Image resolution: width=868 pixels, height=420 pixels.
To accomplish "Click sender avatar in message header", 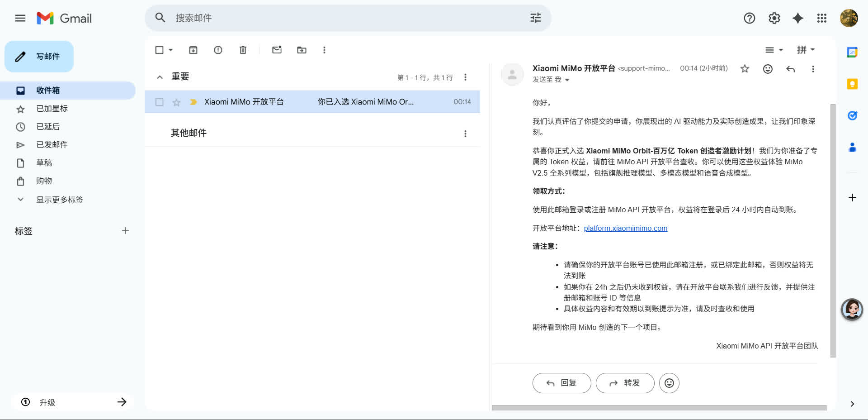I will [x=512, y=75].
